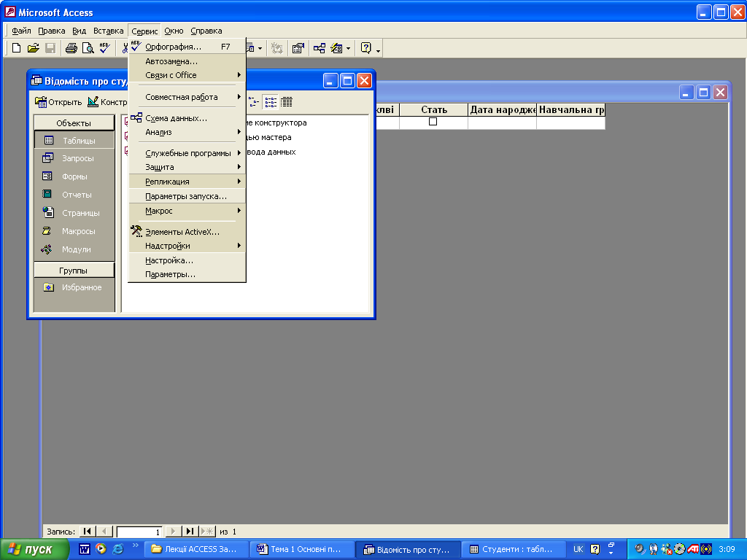
Task: Expand Надстройки submenu
Action: tap(187, 246)
